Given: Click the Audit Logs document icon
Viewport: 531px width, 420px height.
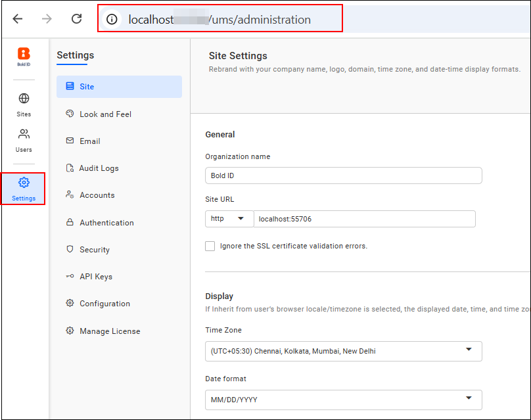Looking at the screenshot, I should (70, 168).
